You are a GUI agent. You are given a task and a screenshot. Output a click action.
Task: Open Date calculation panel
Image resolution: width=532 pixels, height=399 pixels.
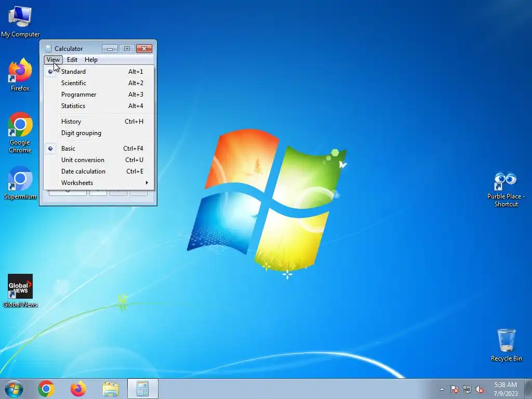coord(98,171)
